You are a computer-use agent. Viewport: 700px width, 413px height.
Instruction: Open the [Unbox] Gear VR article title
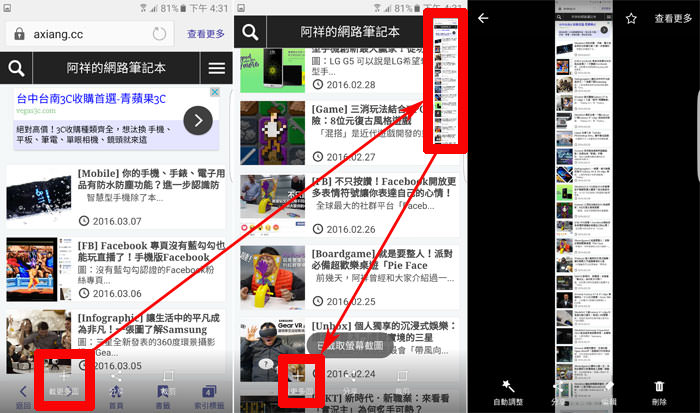click(384, 331)
